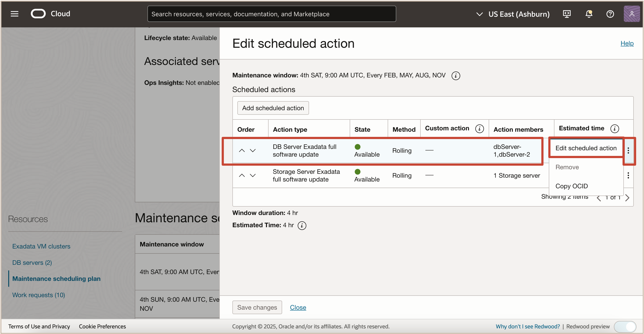Image resolution: width=644 pixels, height=334 pixels.
Task: Click the Add scheduled action button
Action: pos(273,108)
